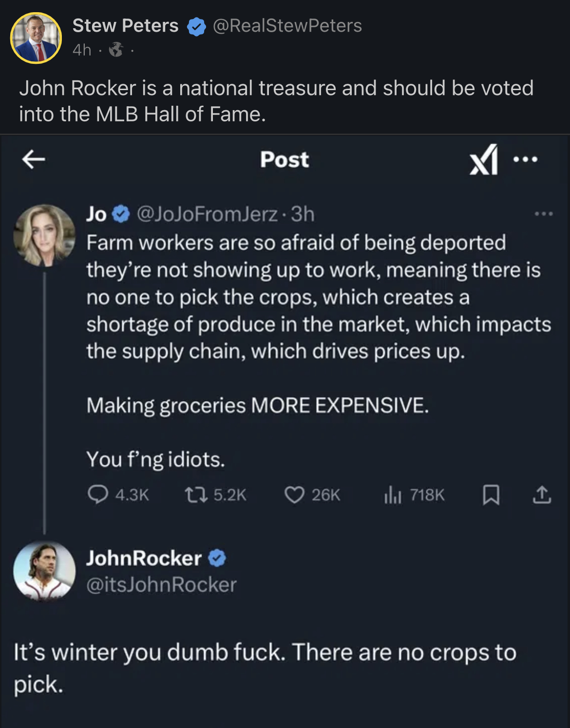Open the @JoJoFromJerz handle

pyautogui.click(x=207, y=214)
